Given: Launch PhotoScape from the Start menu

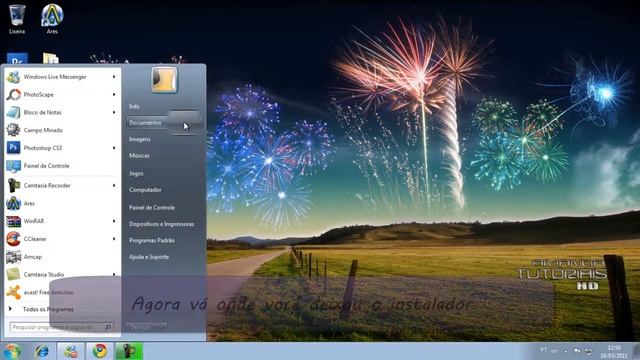Looking at the screenshot, I should [62, 95].
